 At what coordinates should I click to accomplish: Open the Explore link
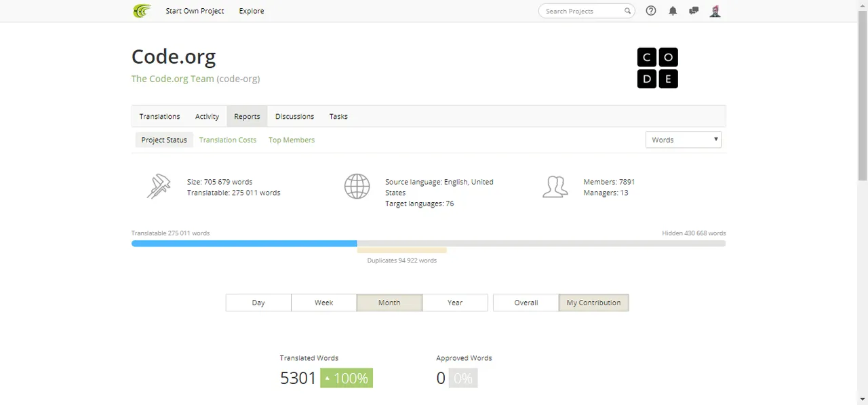click(252, 11)
